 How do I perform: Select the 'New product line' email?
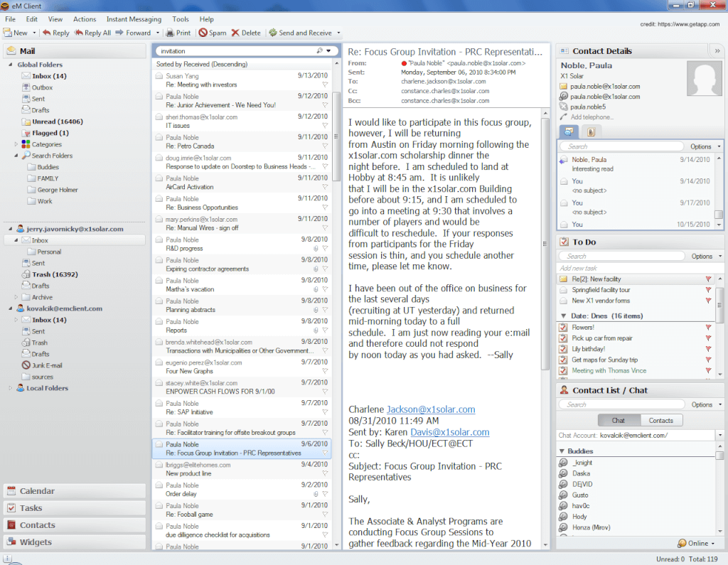(242, 469)
